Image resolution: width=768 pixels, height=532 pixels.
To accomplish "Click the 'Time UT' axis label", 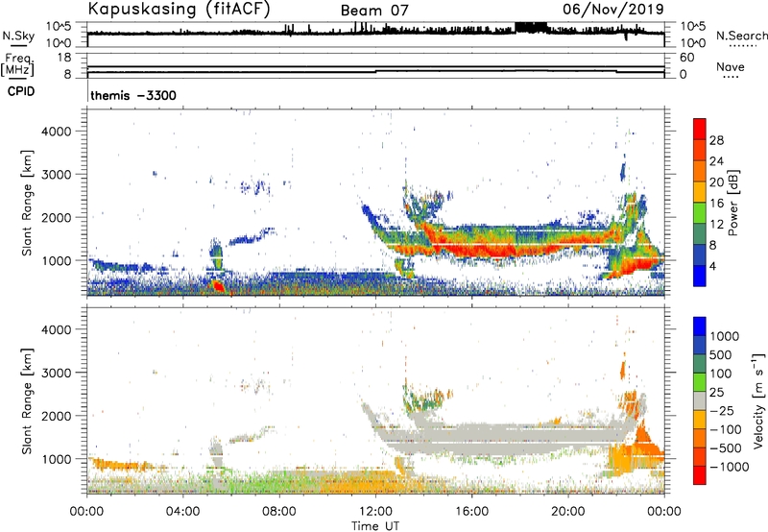I will coord(375,526).
